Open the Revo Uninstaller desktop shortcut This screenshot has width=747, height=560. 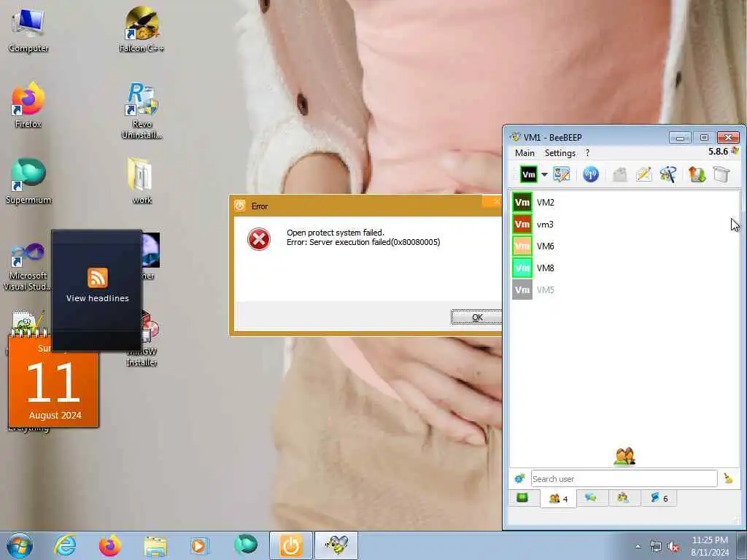click(x=142, y=112)
